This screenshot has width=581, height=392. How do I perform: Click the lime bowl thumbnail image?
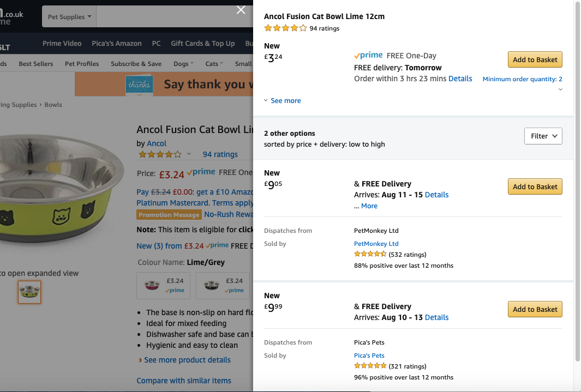click(29, 292)
